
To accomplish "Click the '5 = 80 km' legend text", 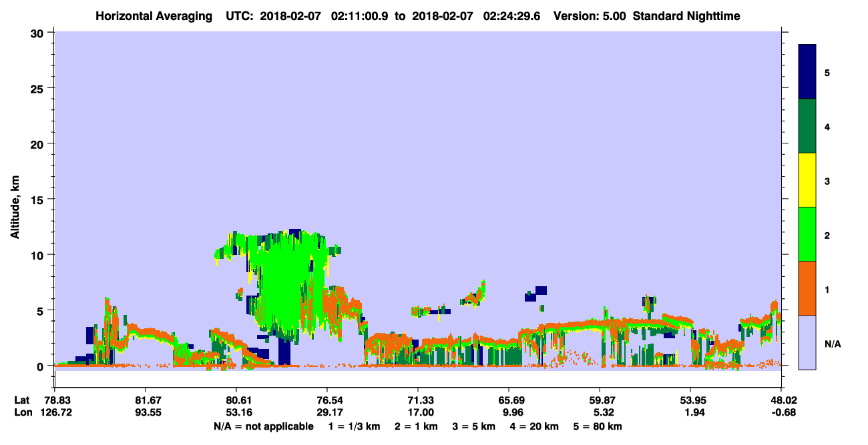I will coord(597,427).
